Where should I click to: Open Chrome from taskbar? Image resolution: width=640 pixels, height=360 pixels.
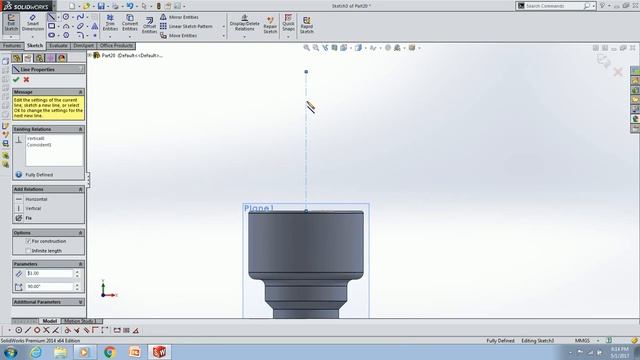(x=109, y=352)
